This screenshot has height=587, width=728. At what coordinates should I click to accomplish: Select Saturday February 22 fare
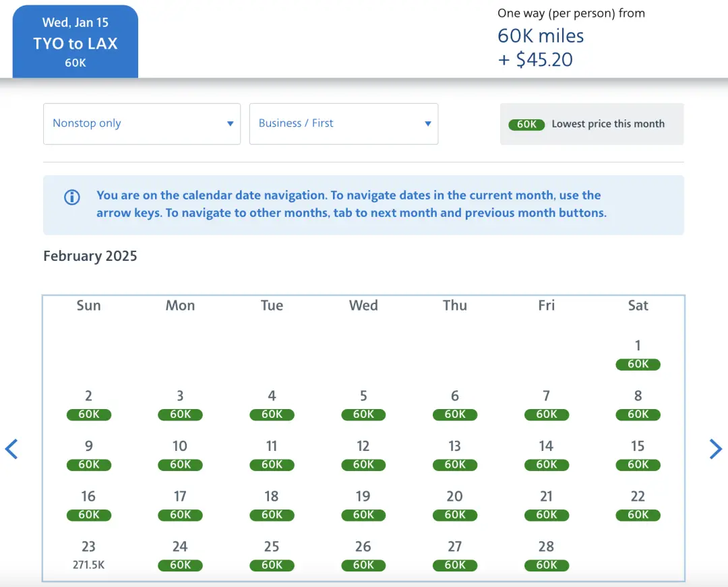point(638,505)
